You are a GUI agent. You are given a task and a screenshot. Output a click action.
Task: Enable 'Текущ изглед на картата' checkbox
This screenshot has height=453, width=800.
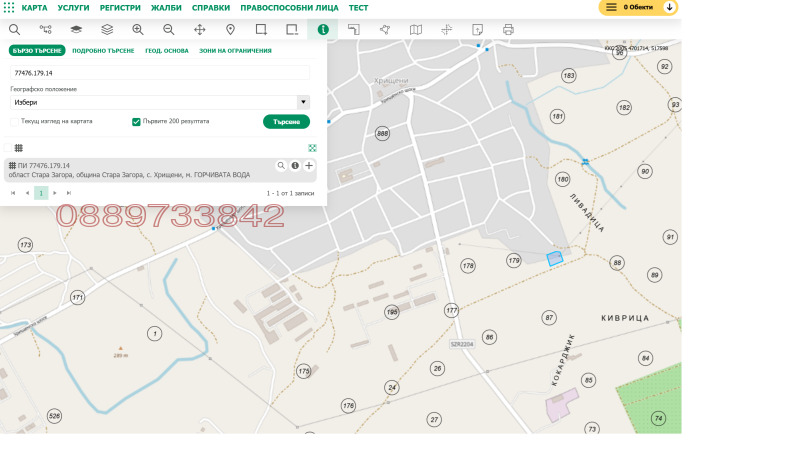[x=14, y=122]
